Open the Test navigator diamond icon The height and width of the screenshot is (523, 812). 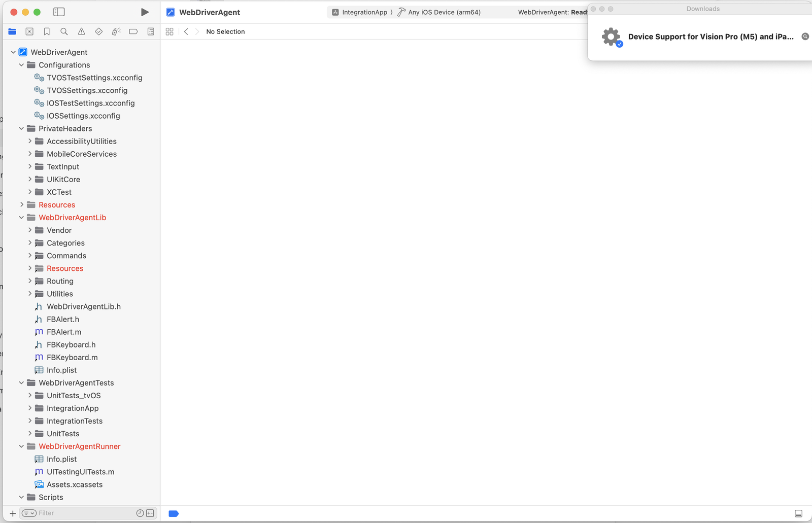[98, 31]
